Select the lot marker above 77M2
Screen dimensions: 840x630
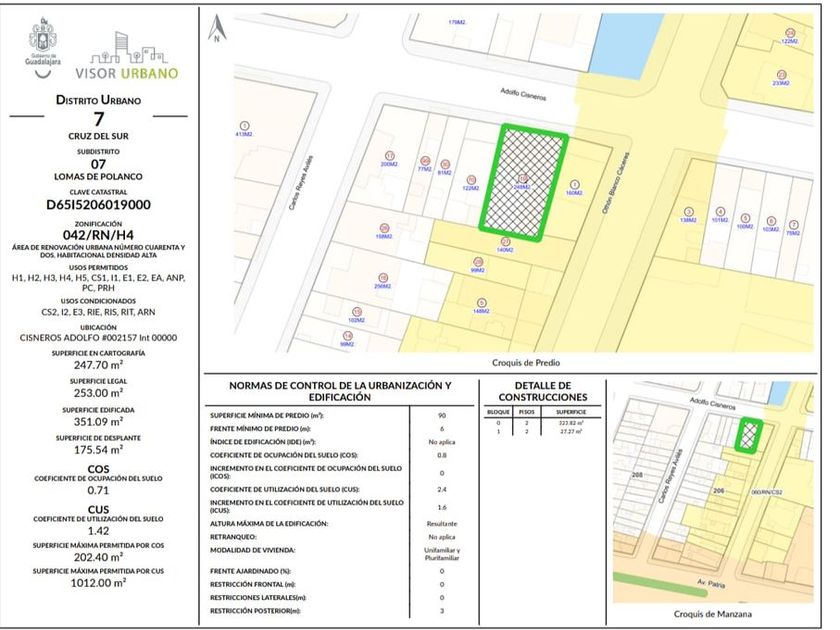[x=425, y=161]
